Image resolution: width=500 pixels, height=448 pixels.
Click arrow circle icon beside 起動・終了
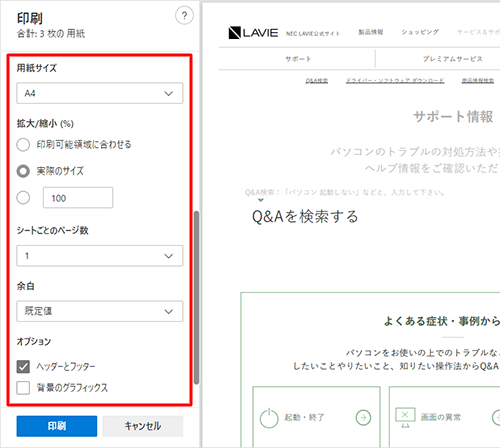(363, 417)
